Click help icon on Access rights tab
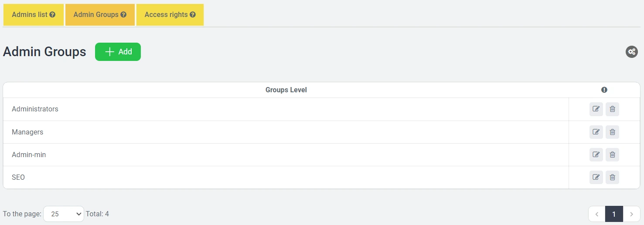The image size is (644, 225). pos(193,15)
